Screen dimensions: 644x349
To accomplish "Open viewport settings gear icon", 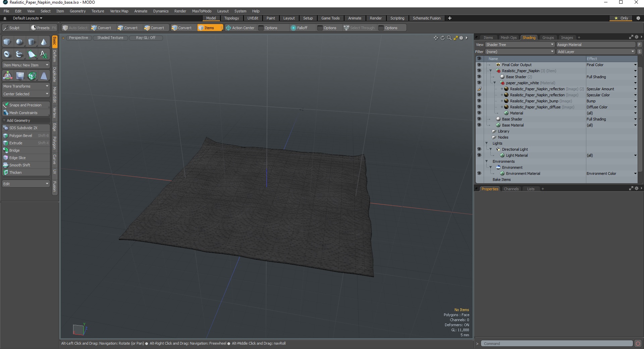I will (461, 38).
